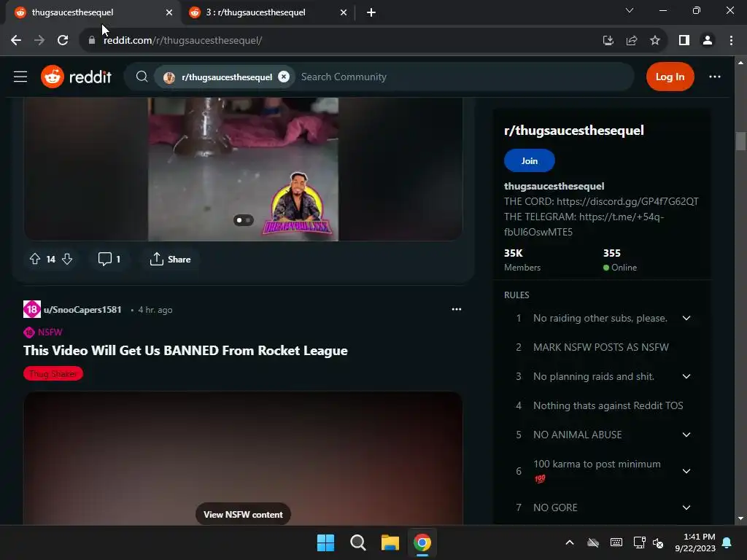The height and width of the screenshot is (560, 747).
Task: Toggle the Chrome side panel
Action: (x=684, y=41)
